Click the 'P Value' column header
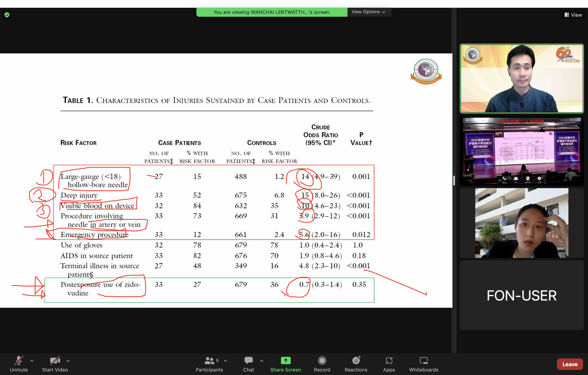The height and width of the screenshot is (375, 588). [x=361, y=139]
